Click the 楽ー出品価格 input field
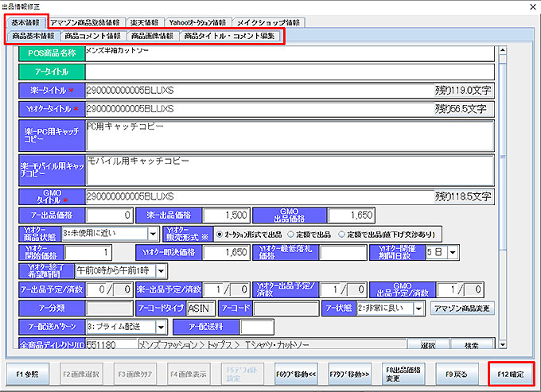541x392 pixels. (x=226, y=215)
